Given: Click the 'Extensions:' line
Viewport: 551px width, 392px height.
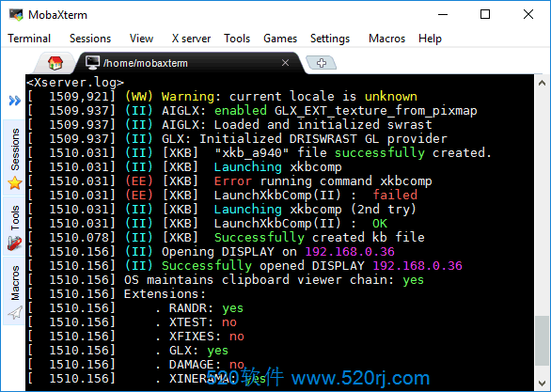Looking at the screenshot, I should (165, 293).
